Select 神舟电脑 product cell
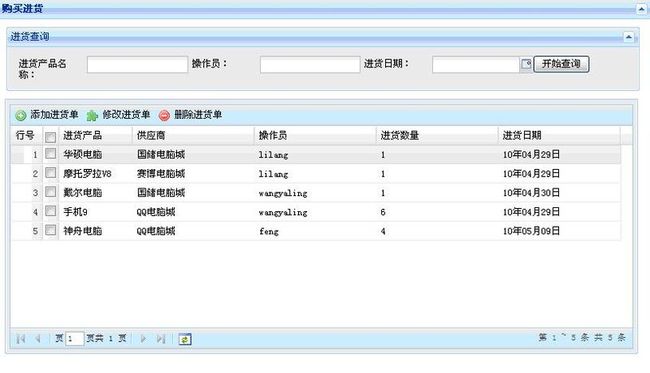650x373 pixels. [x=82, y=231]
